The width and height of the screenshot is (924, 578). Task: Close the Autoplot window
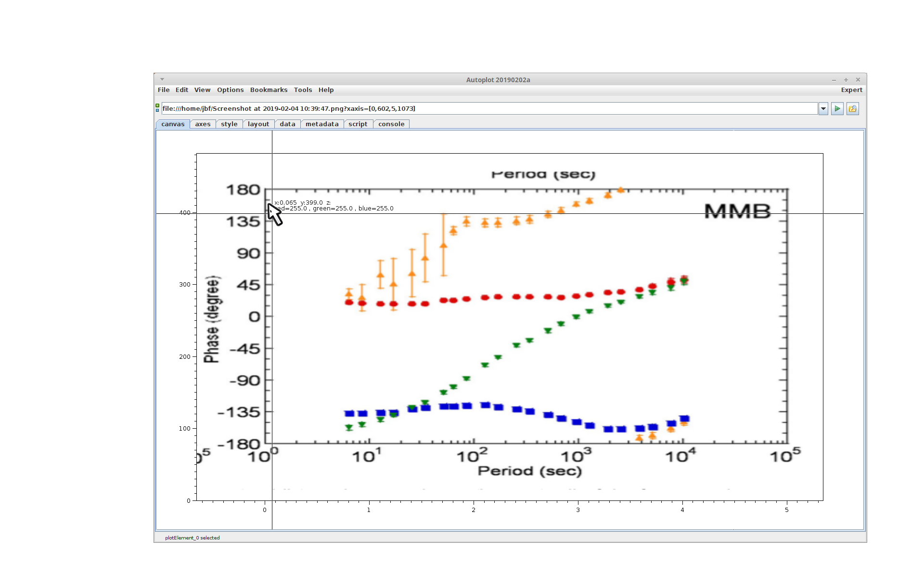click(x=858, y=80)
